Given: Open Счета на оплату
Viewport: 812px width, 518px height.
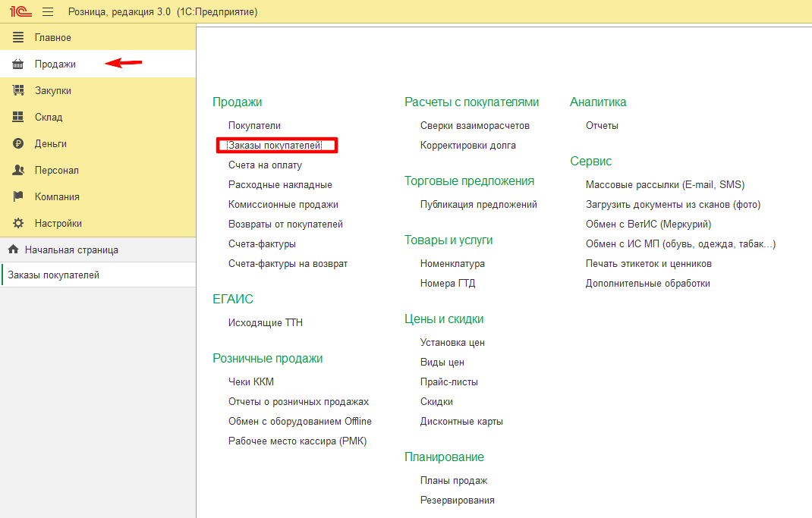Looking at the screenshot, I should coord(265,165).
